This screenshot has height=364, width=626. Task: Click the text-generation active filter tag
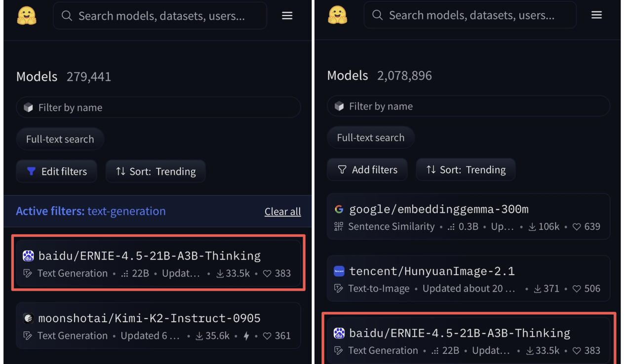[x=126, y=211]
